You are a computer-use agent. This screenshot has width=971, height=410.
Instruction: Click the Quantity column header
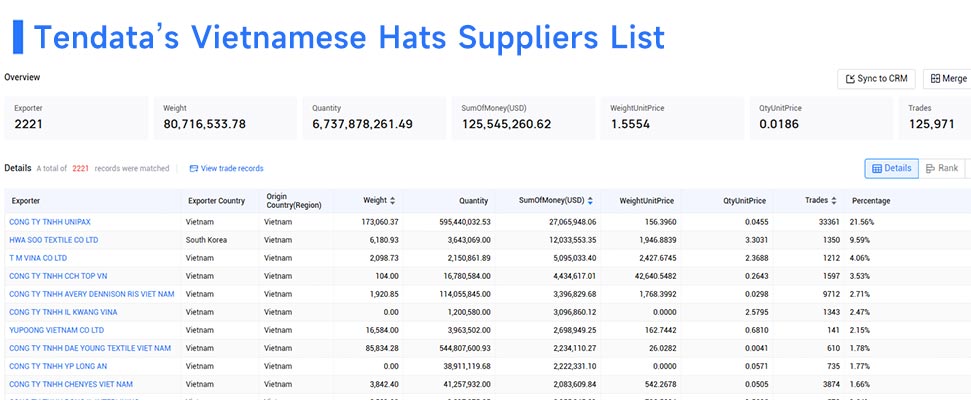473,201
